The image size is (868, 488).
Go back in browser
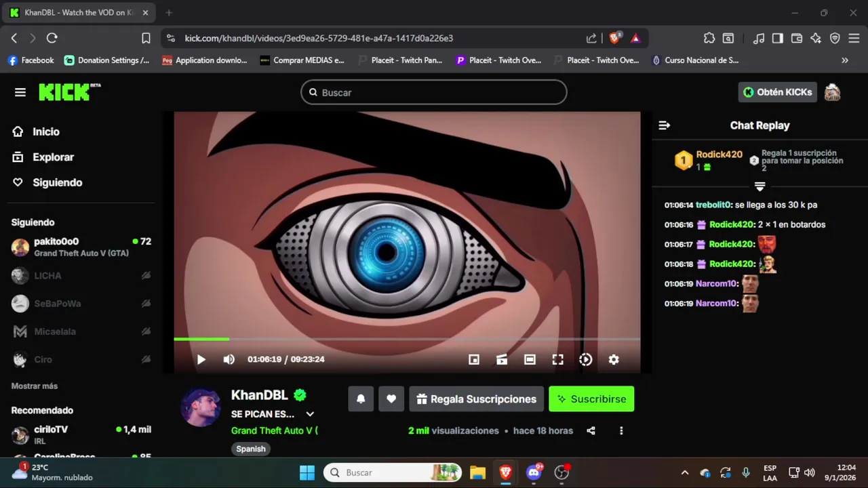click(x=14, y=38)
